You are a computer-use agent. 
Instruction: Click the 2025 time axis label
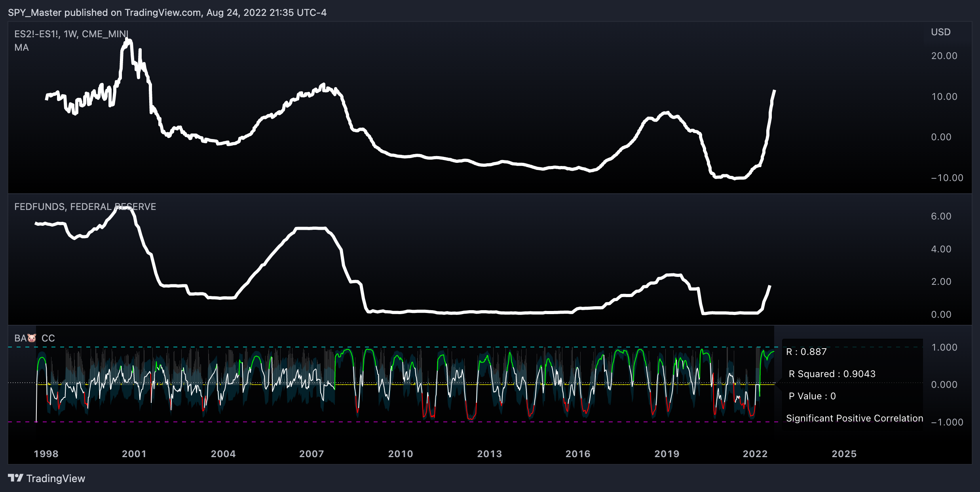[844, 454]
